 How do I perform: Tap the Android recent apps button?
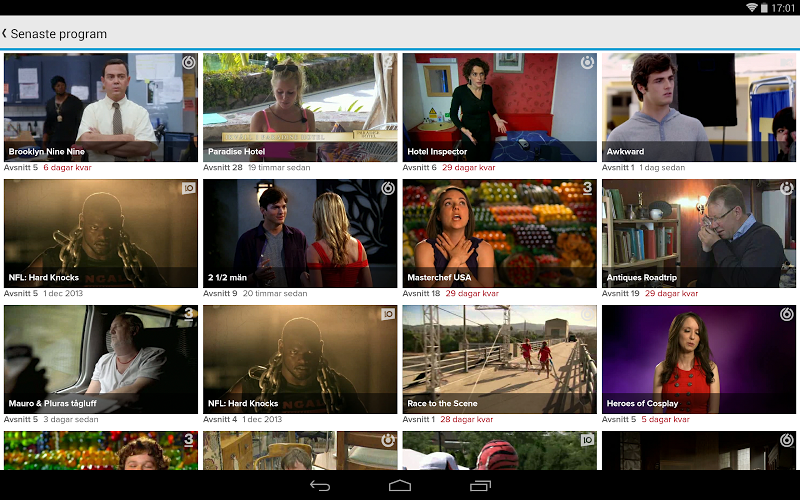(x=480, y=486)
